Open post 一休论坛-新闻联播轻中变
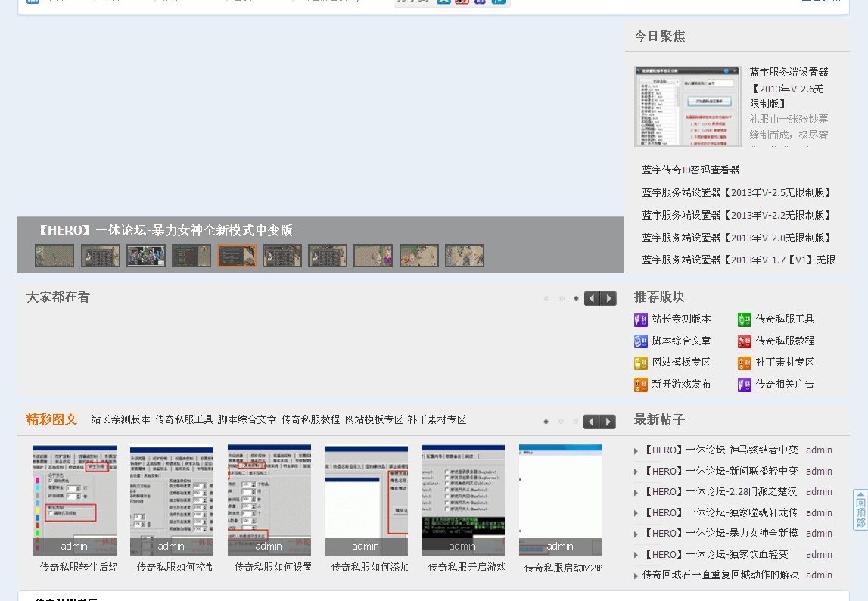The image size is (868, 601). tap(720, 472)
